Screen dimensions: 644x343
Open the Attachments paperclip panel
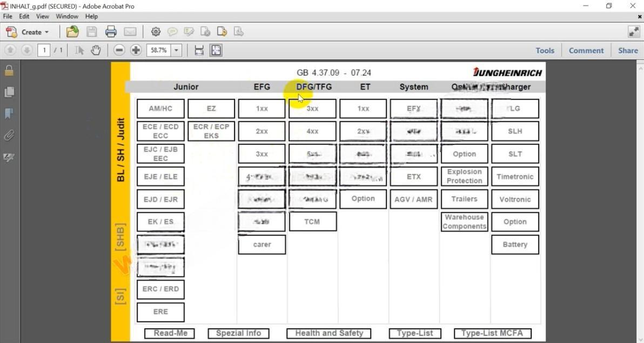click(x=9, y=135)
